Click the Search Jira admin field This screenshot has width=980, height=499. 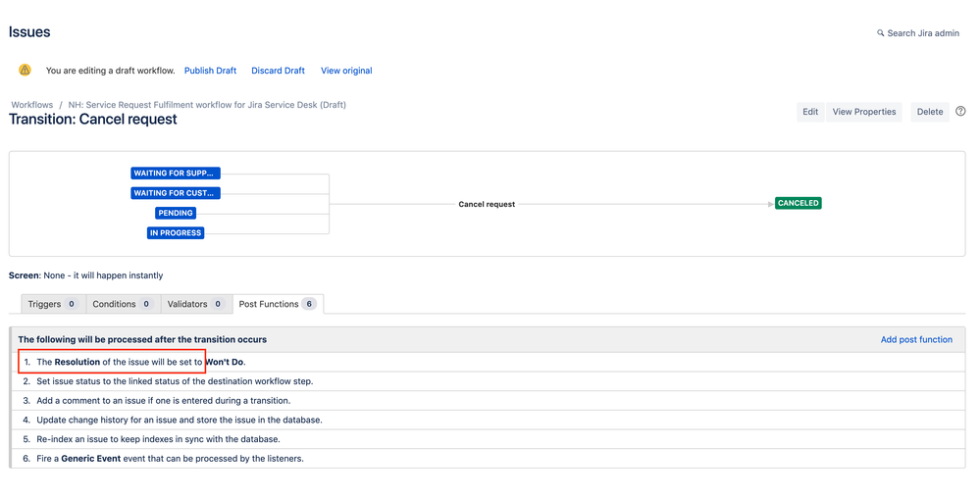(x=918, y=33)
